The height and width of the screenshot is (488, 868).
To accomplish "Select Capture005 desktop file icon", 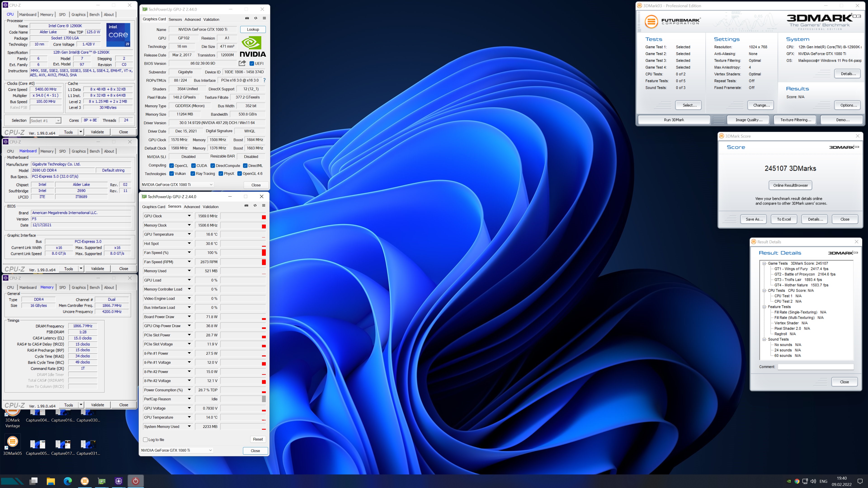I will 37,448.
